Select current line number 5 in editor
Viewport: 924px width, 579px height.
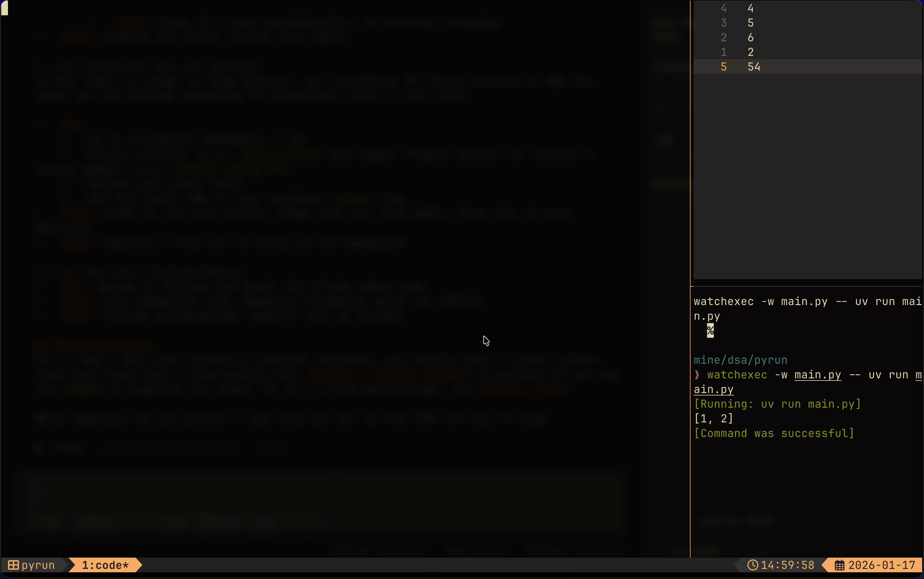tap(723, 67)
